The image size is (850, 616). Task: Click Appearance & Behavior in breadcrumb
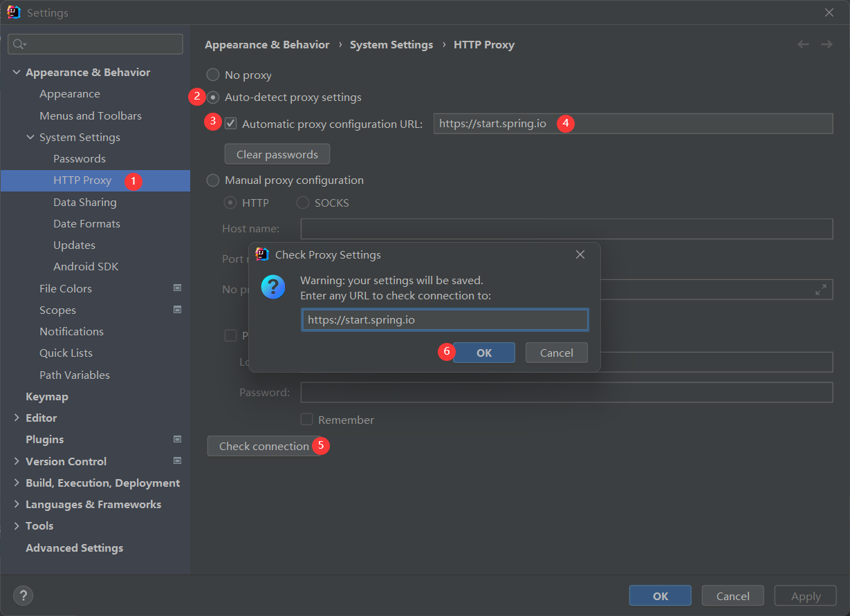tap(267, 44)
